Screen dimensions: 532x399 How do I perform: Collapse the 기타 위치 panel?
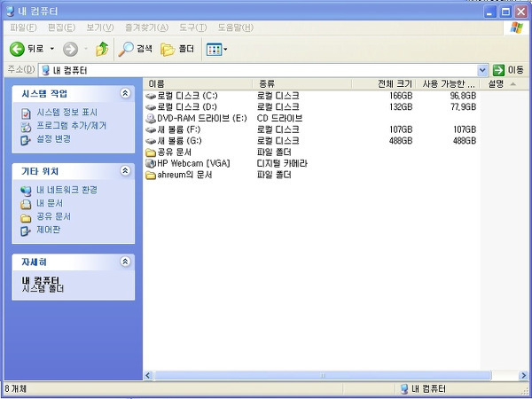[125, 170]
